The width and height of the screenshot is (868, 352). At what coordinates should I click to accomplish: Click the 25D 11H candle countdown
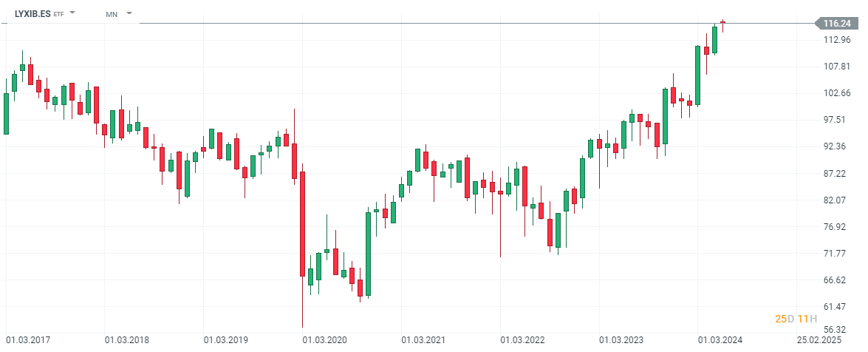(796, 319)
